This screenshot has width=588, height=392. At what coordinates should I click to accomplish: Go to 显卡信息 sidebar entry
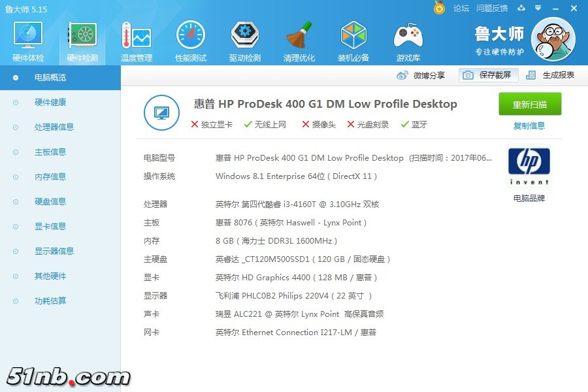click(50, 227)
